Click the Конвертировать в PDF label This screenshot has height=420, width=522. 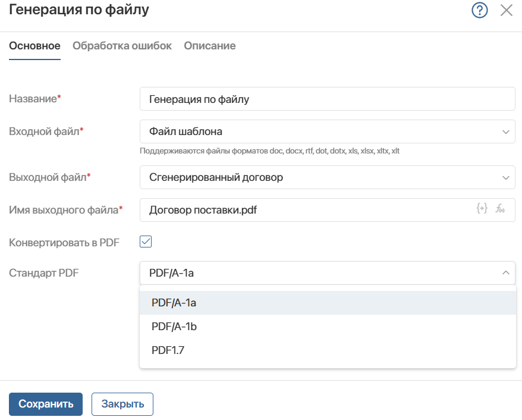(x=64, y=243)
